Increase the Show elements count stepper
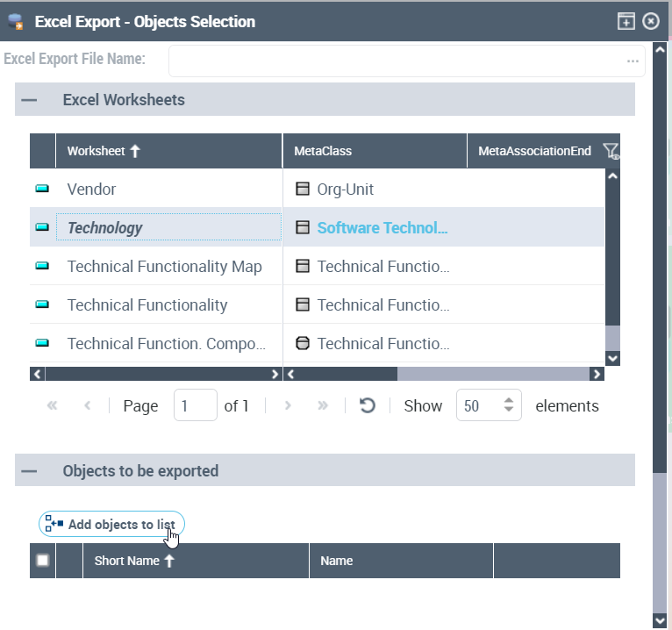672x630 pixels. tap(508, 400)
